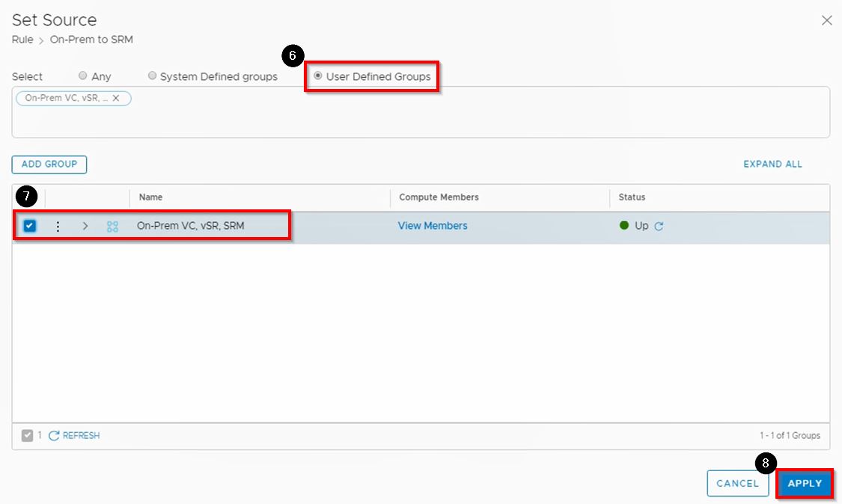
Task: Remove the On-Prem VC, vSR chip tag
Action: tap(116, 98)
